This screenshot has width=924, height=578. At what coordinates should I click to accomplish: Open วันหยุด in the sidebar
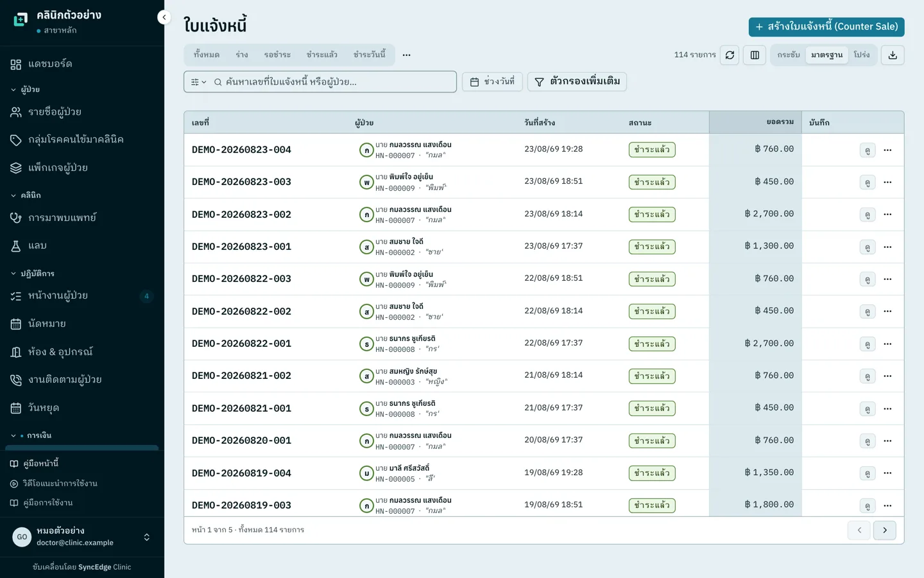[x=82, y=408]
